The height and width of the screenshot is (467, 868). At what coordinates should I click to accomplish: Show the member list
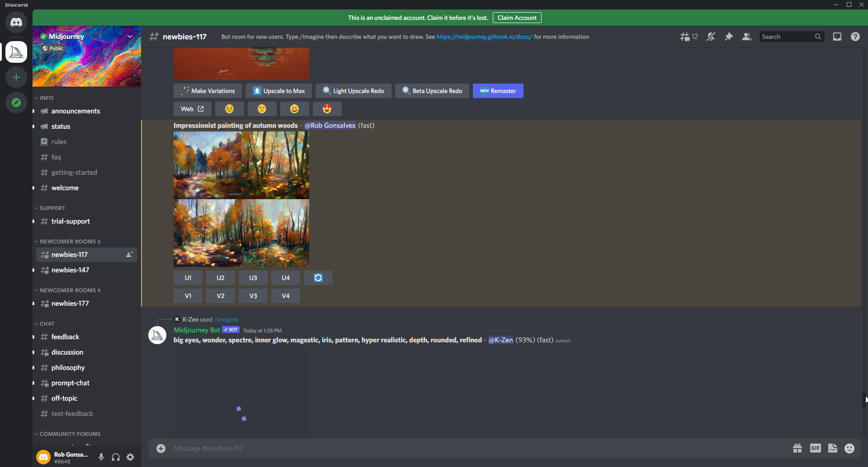coord(747,37)
